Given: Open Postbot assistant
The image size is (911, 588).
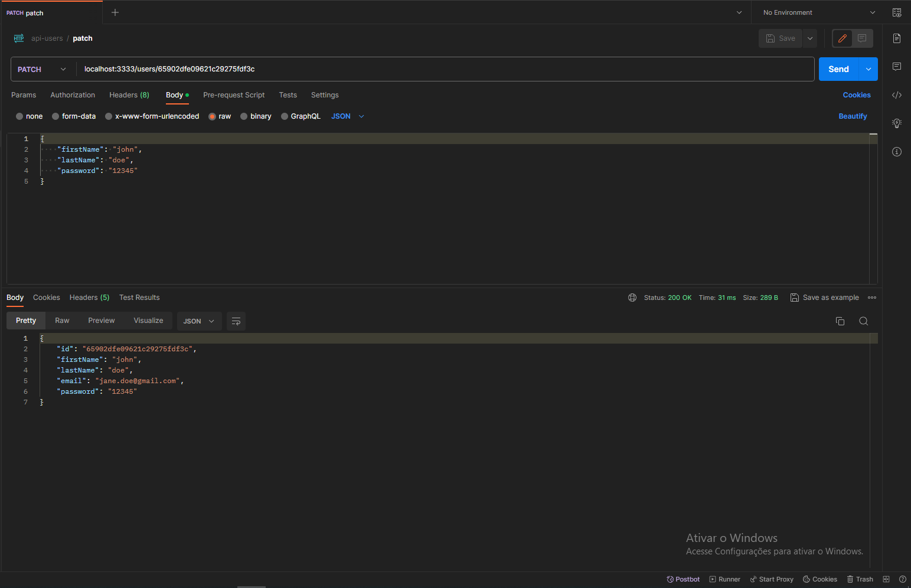Looking at the screenshot, I should [683, 579].
